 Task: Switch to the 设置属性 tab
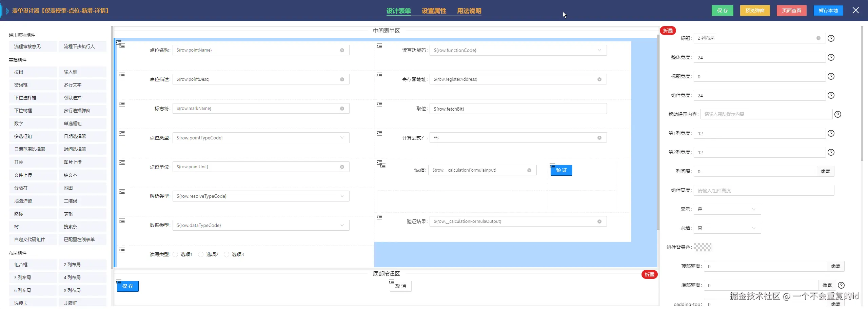(x=434, y=11)
